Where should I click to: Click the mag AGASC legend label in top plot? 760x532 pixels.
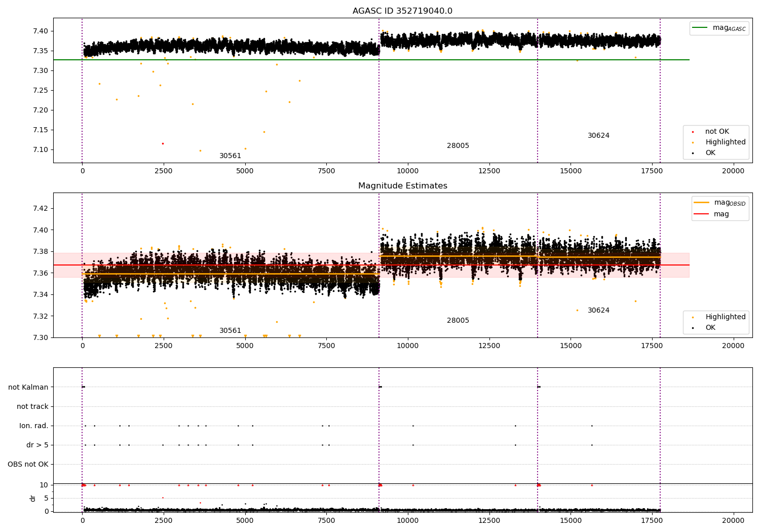click(x=729, y=28)
